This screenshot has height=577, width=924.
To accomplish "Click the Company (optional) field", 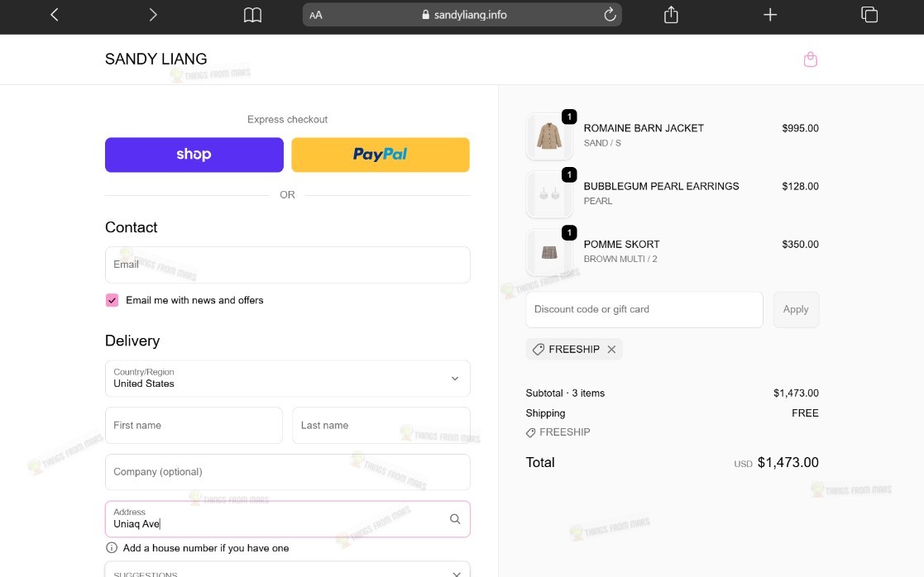I will (x=288, y=472).
